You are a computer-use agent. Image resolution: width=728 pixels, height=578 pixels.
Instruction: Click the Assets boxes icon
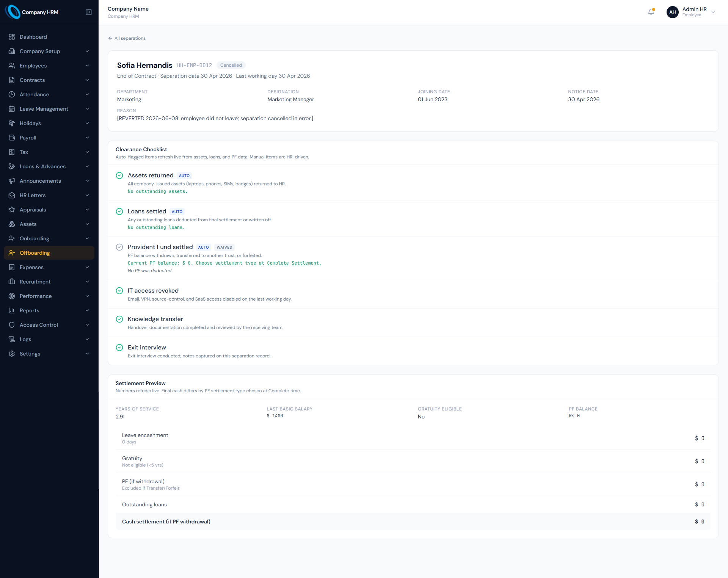point(12,224)
